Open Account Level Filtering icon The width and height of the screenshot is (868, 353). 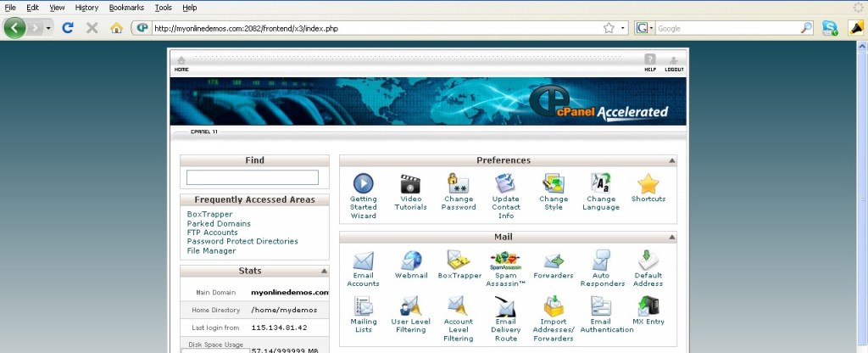coord(458,306)
